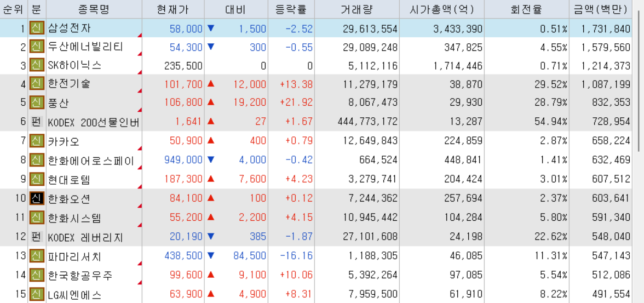Click trading volume 444,773,172
Viewport: 644px width, 303px height.
pos(367,121)
